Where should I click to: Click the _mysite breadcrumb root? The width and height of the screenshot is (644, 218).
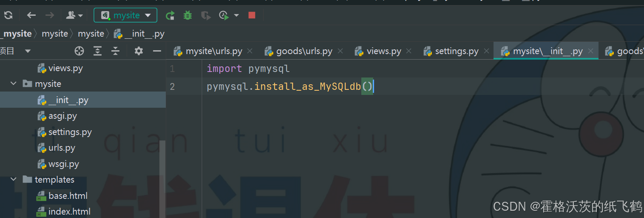click(x=16, y=34)
